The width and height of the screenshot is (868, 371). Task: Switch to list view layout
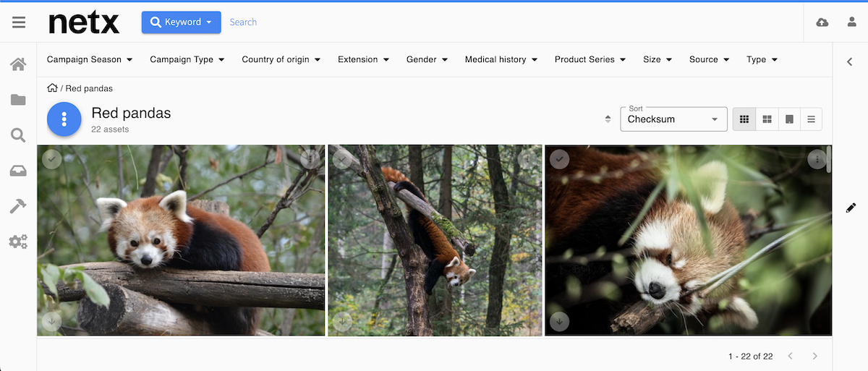click(x=811, y=119)
